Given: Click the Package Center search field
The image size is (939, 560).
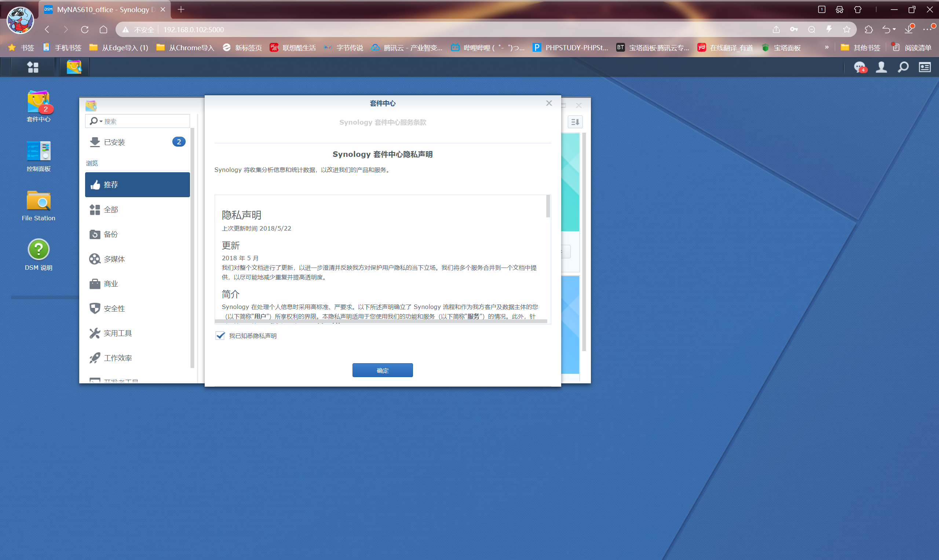Looking at the screenshot, I should (x=138, y=121).
